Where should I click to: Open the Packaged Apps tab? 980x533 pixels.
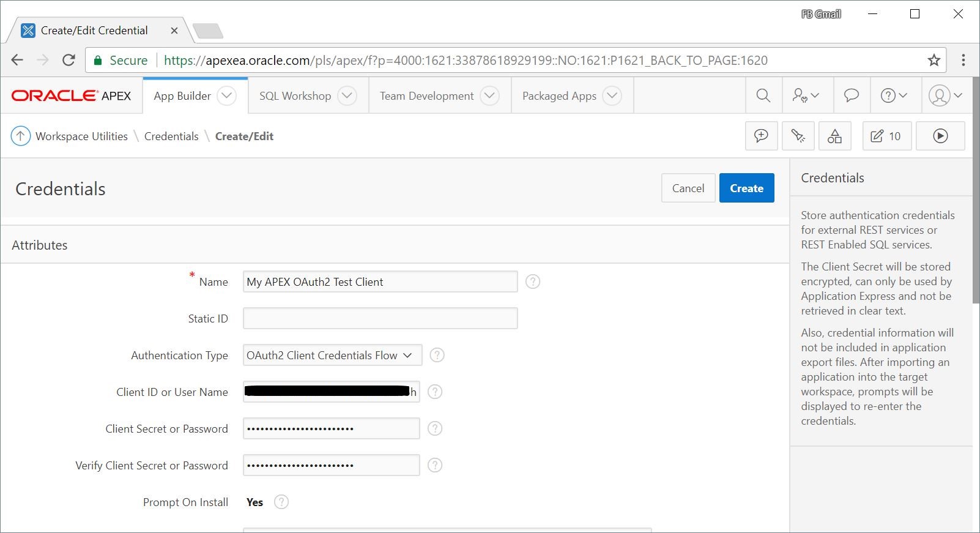559,96
